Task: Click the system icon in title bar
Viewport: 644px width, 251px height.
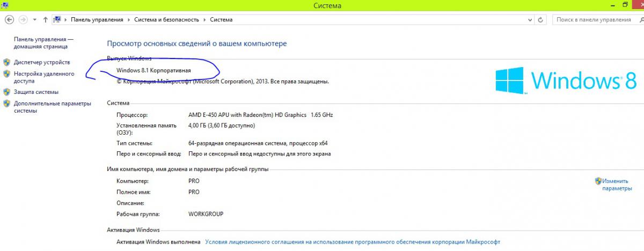Action: [4, 5]
